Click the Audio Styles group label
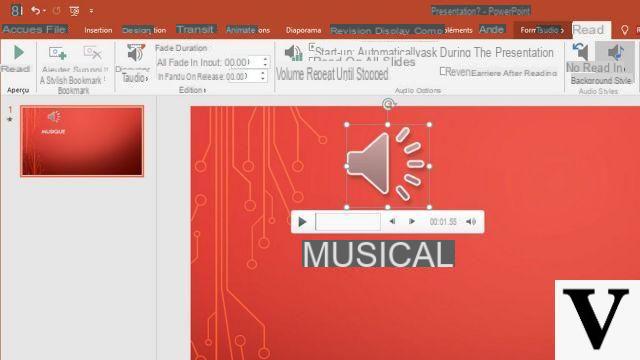Image resolution: width=640 pixels, height=360 pixels. click(598, 91)
